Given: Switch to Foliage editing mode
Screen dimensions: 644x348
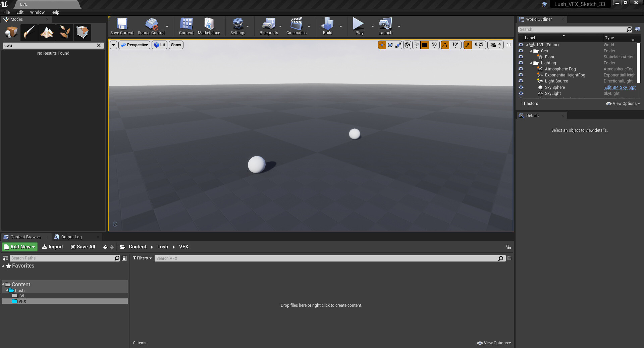Looking at the screenshot, I should coord(65,32).
